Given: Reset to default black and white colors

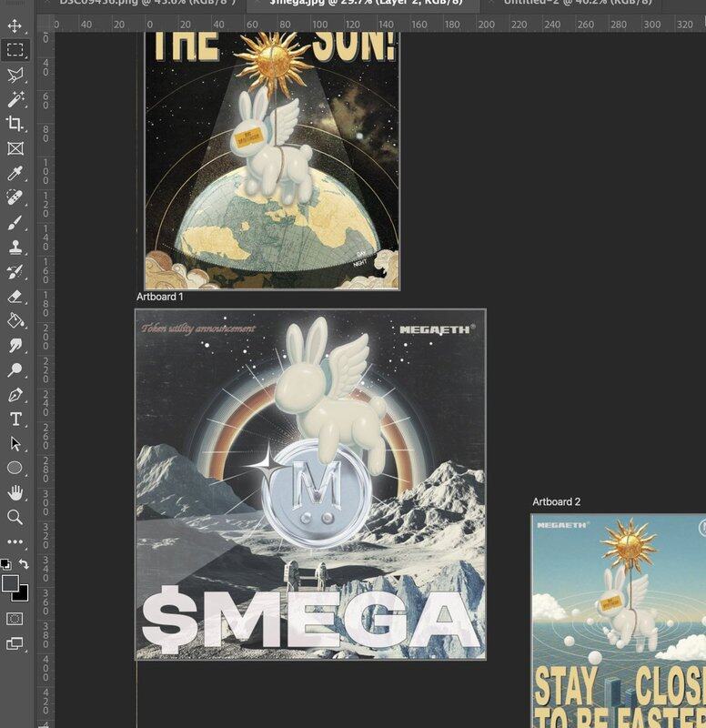Looking at the screenshot, I should 5,564.
